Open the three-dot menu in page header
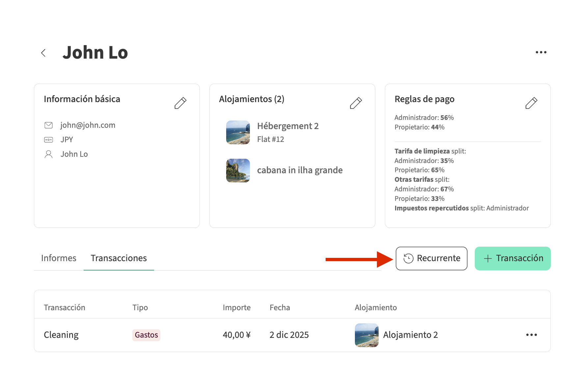The image size is (588, 382). 541,52
